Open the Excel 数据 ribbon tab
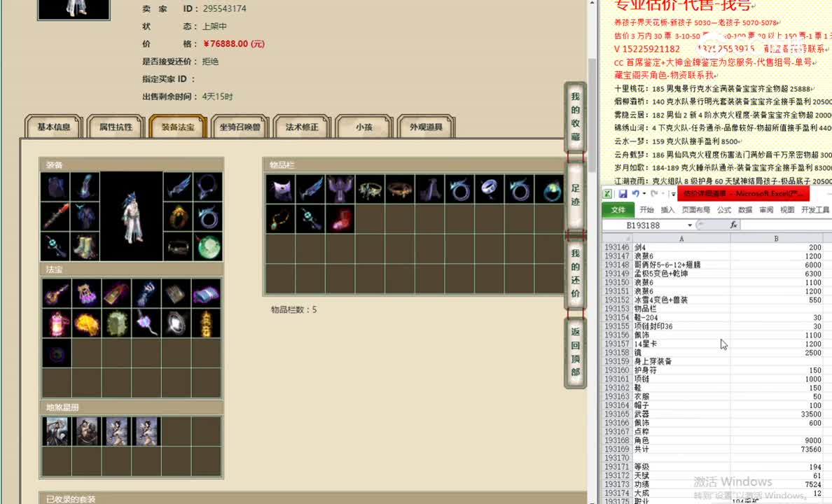 tap(745, 209)
